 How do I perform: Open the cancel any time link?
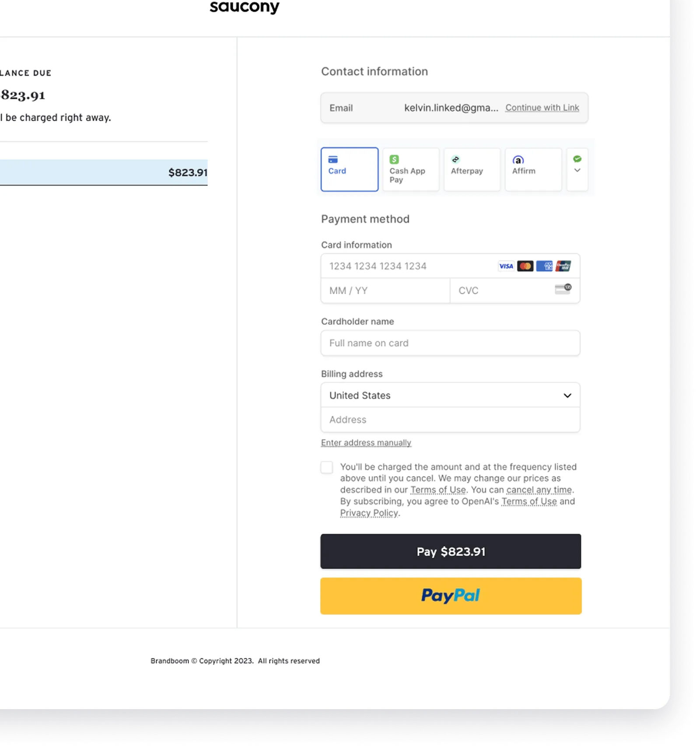(539, 490)
